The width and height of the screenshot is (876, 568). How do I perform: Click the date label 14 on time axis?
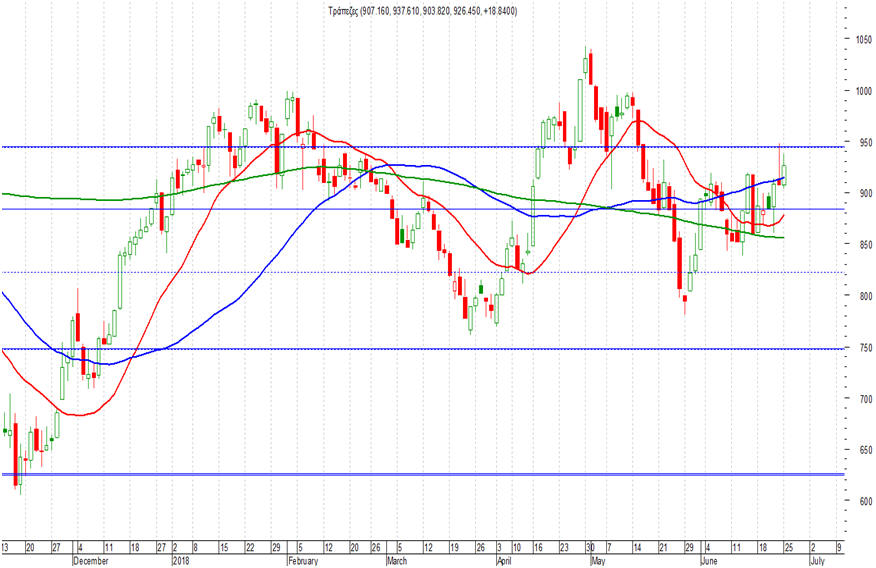click(637, 547)
